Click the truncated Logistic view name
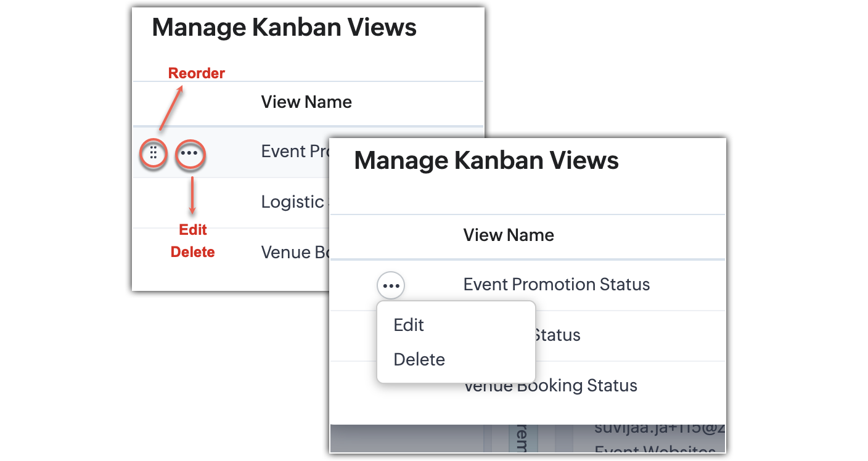The width and height of the screenshot is (868, 461). 295,202
